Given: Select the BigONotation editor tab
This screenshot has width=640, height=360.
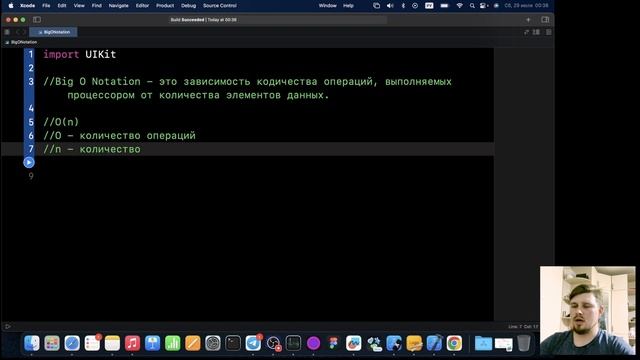Looking at the screenshot, I should [x=53, y=32].
